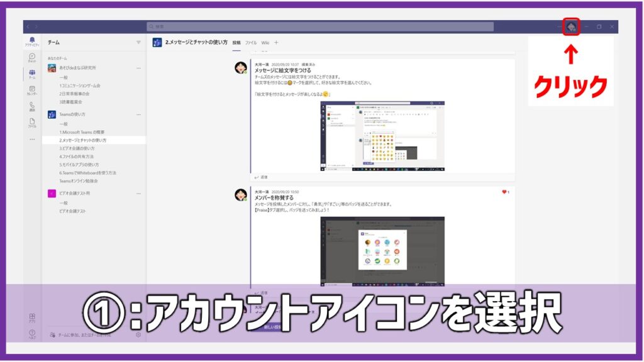Open the Chat icon in left rail
Viewport: 644px width, 362px height.
click(x=32, y=57)
